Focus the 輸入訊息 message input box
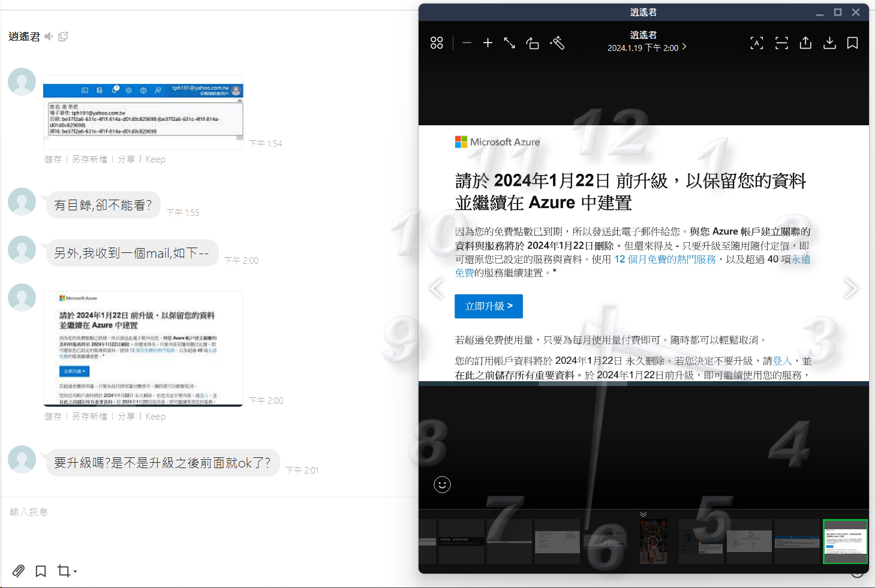 point(210,512)
